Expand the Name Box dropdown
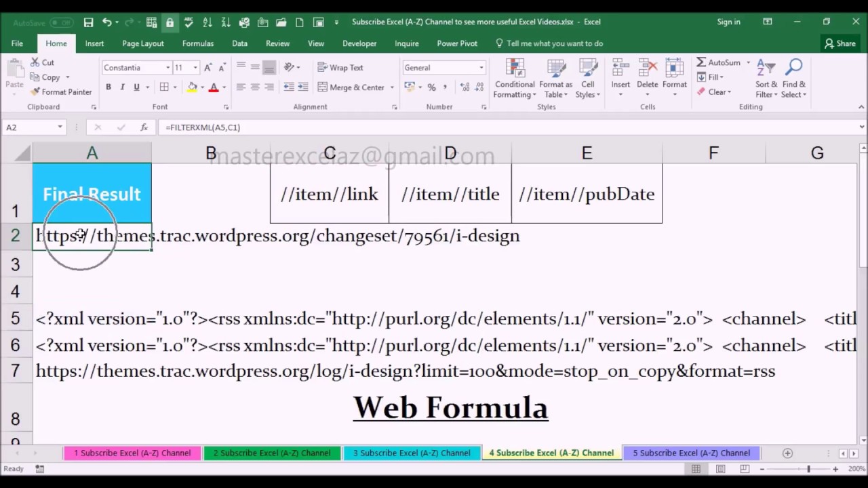 click(x=60, y=127)
